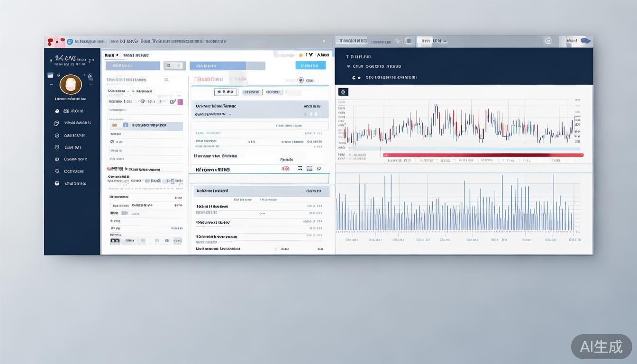Image resolution: width=637 pixels, height=364 pixels.
Task: Click the blue circular icon in title bar
Action: click(x=70, y=42)
